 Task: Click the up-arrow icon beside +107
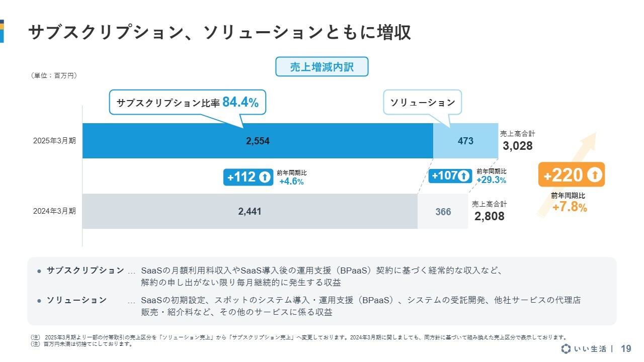464,176
